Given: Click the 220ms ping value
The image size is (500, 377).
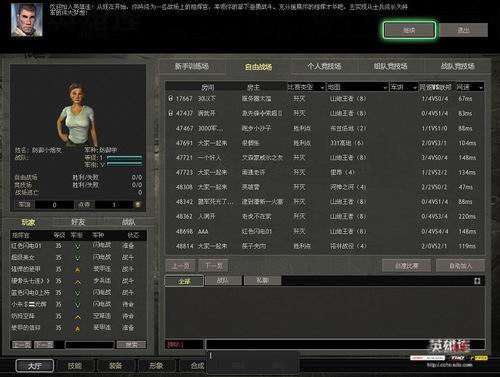Looking at the screenshot, I should 467,216.
